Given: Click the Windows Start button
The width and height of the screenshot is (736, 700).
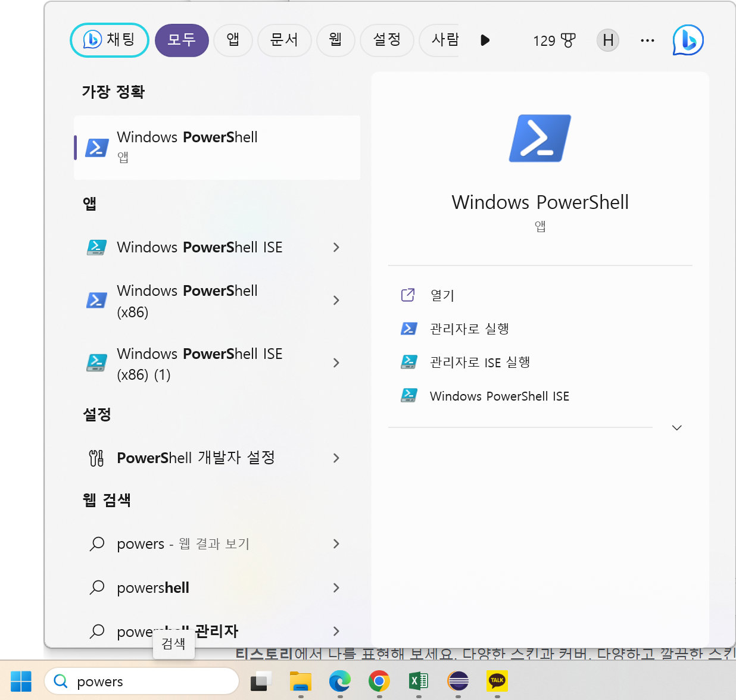Looking at the screenshot, I should [x=21, y=681].
